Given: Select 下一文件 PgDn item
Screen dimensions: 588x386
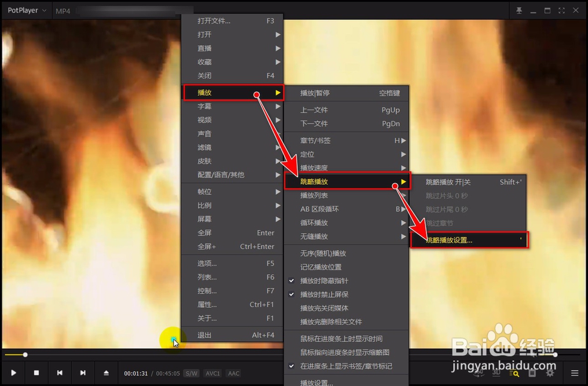Looking at the screenshot, I should pos(346,124).
